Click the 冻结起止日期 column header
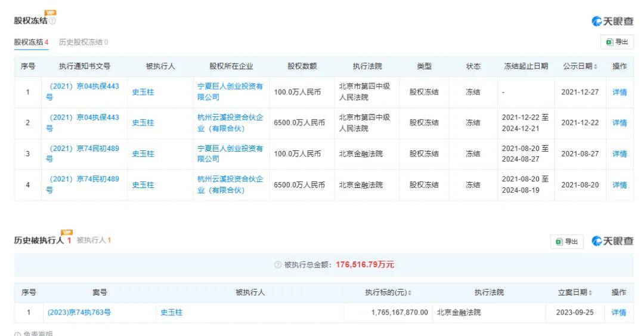644x336 pixels. (x=526, y=66)
